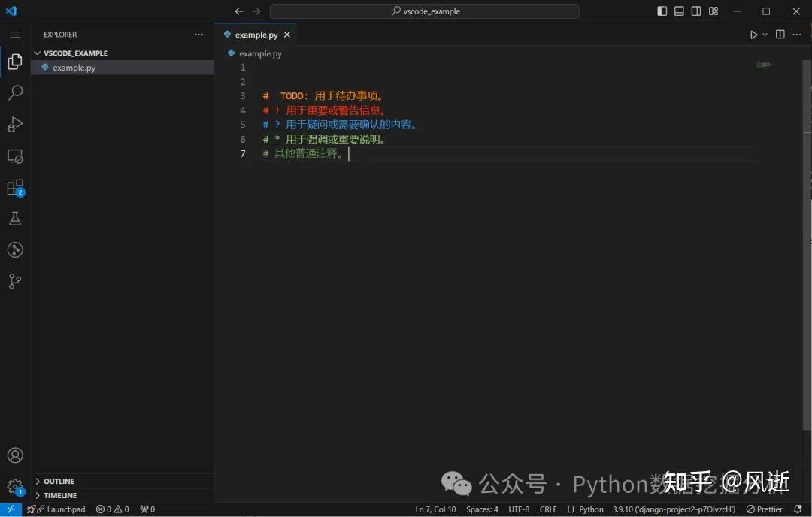Click Launchpad in status bar
The image size is (812, 517).
pyautogui.click(x=56, y=509)
